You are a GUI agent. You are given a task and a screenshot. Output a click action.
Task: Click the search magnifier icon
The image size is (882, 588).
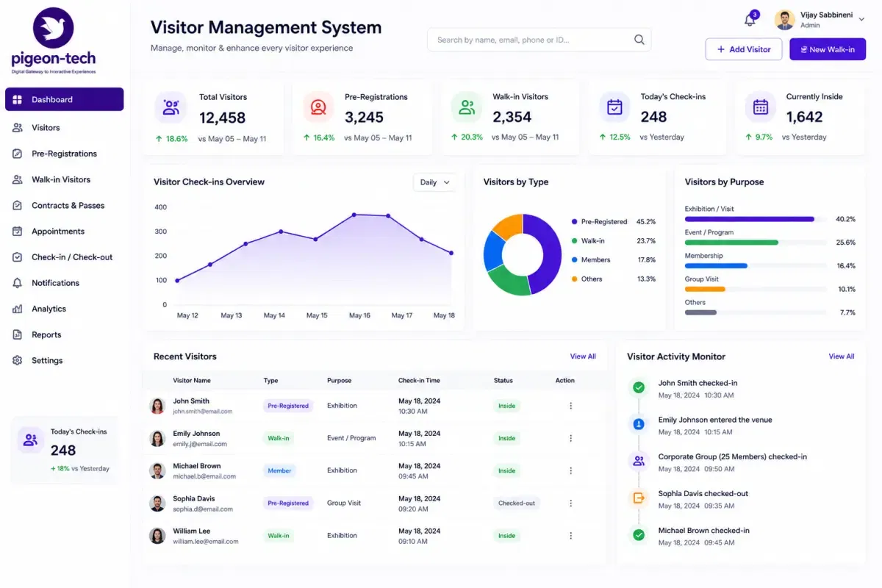point(639,40)
